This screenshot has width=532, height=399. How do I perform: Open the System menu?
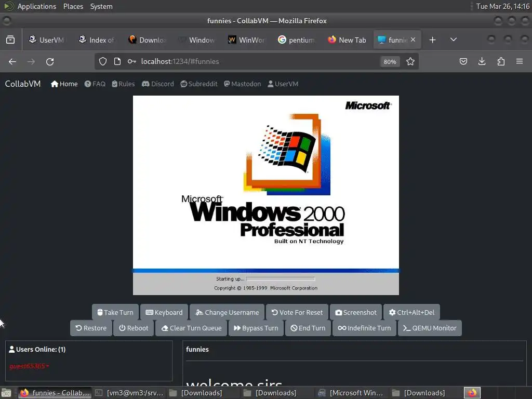[x=101, y=6]
